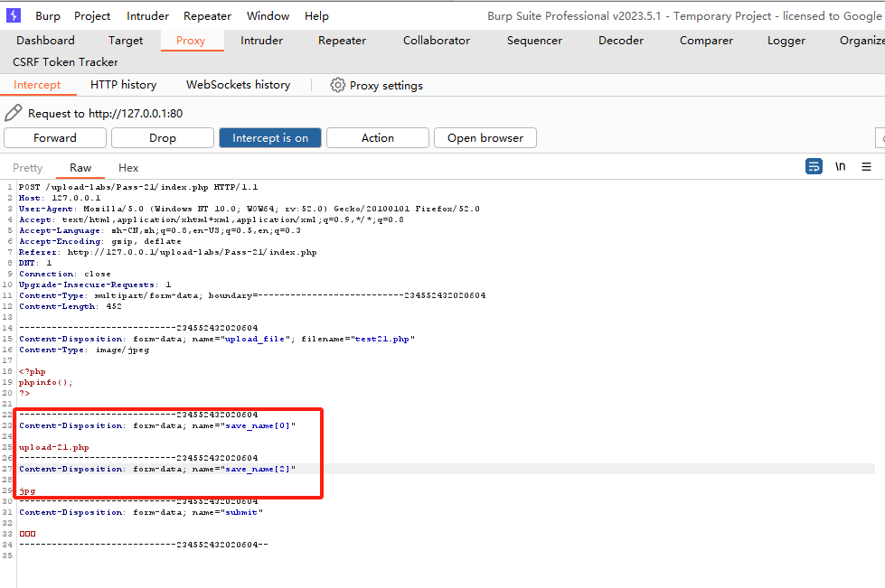
Task: Click the Connection: close header
Action: 65,274
